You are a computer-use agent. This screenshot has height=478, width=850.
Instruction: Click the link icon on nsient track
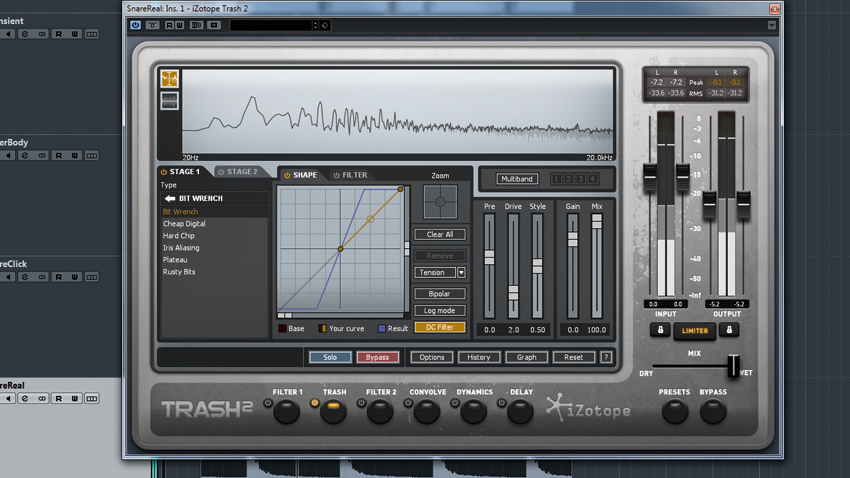[x=42, y=34]
